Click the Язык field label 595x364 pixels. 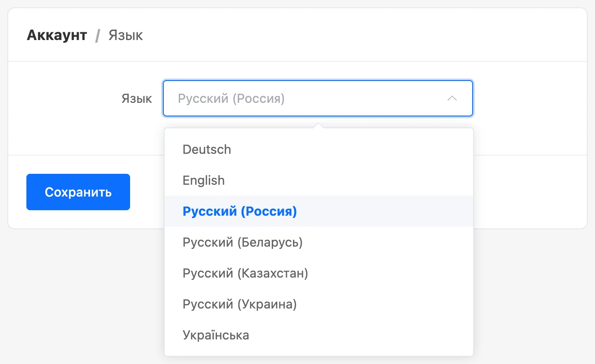[136, 99]
